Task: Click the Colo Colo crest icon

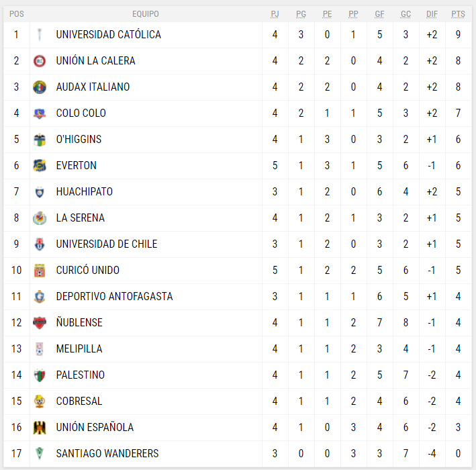Action: (40, 113)
